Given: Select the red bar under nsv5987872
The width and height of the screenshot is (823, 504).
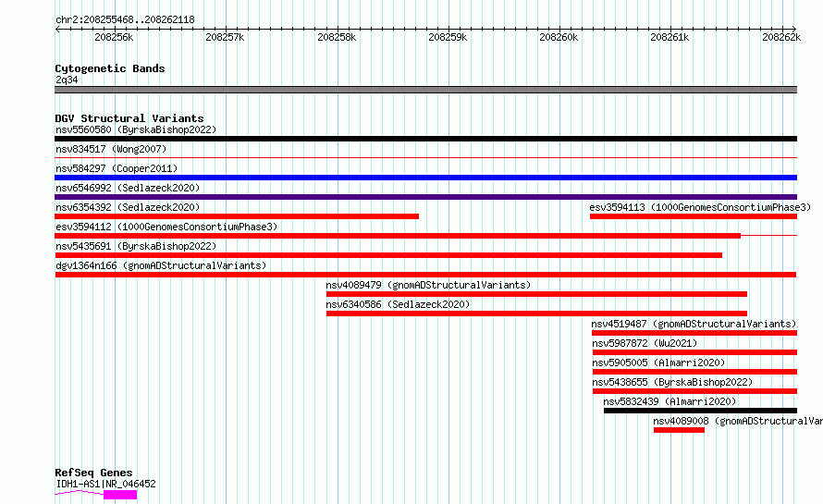Looking at the screenshot, I should 695,352.
